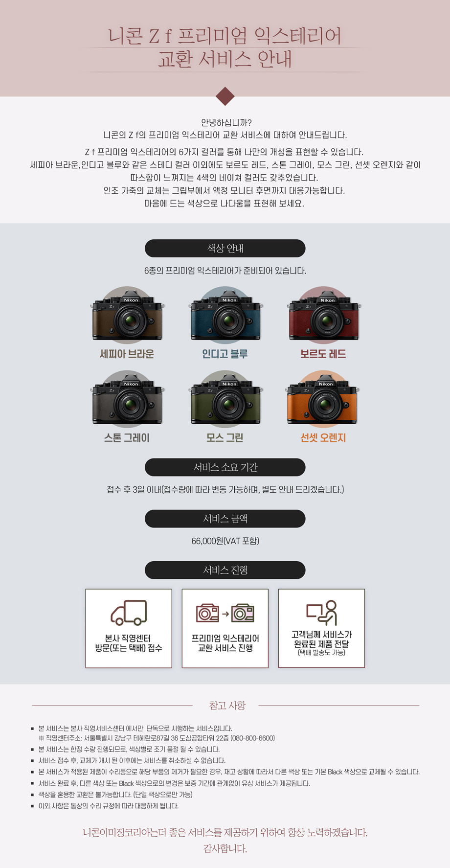
Task: Click the delivery truck icon
Action: pos(129,613)
